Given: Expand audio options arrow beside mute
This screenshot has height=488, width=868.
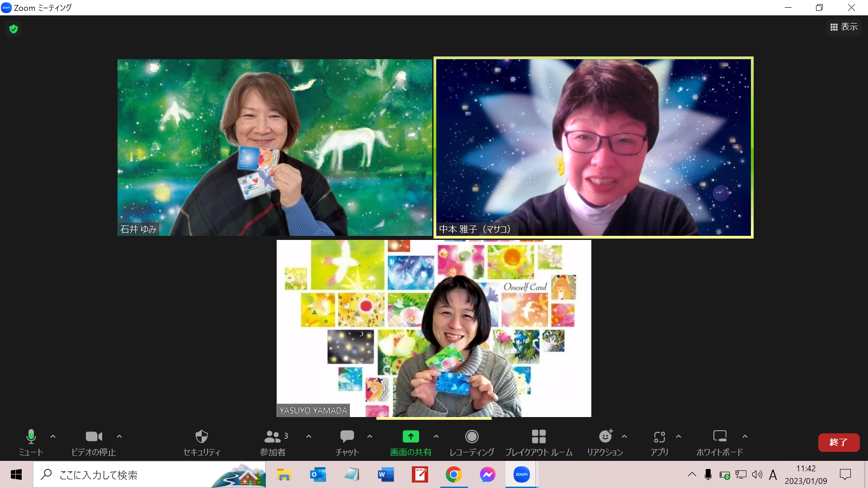Looking at the screenshot, I should click(x=53, y=436).
